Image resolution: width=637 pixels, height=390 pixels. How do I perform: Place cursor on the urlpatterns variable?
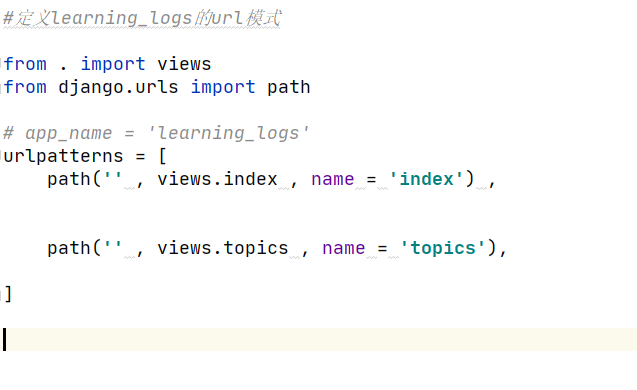pos(63,156)
